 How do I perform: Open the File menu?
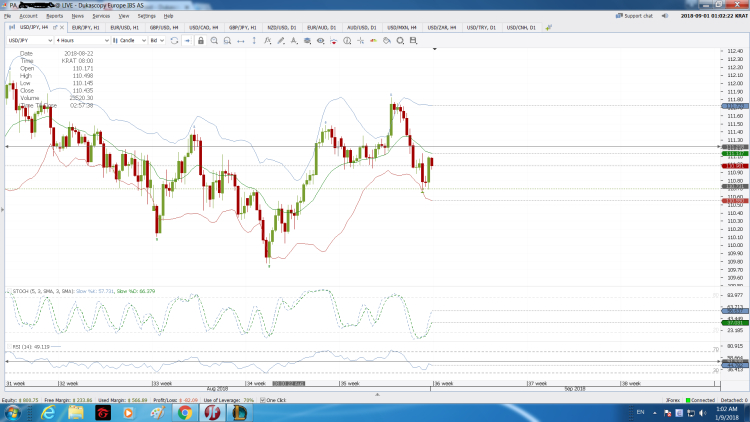click(x=8, y=16)
